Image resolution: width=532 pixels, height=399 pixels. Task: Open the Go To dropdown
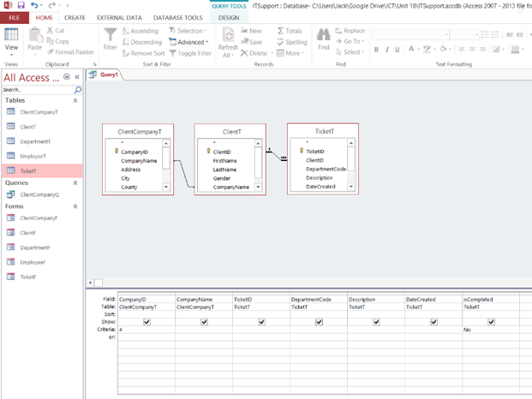click(350, 41)
